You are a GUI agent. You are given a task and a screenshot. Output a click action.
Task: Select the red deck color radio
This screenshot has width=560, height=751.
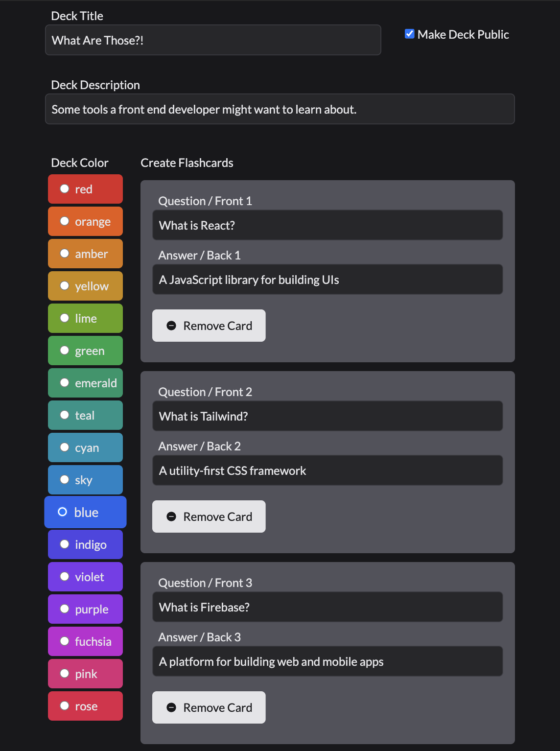[65, 189]
